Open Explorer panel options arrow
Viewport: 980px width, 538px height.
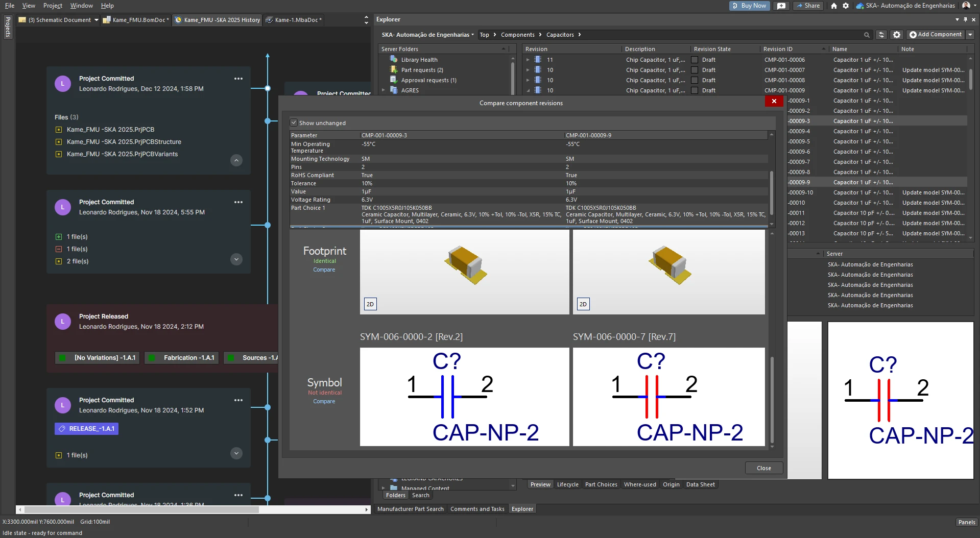957,19
